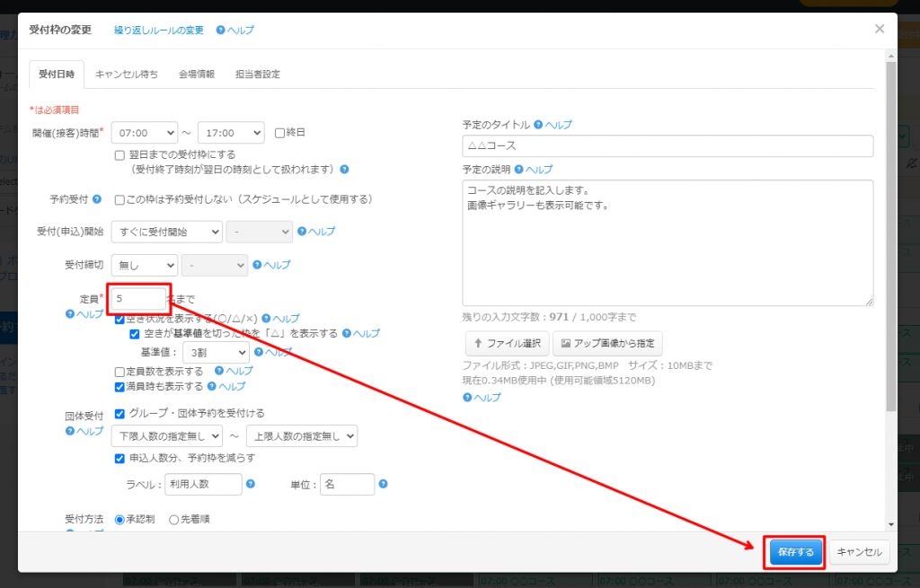Click help icon next to 予約受付 label

point(97,199)
